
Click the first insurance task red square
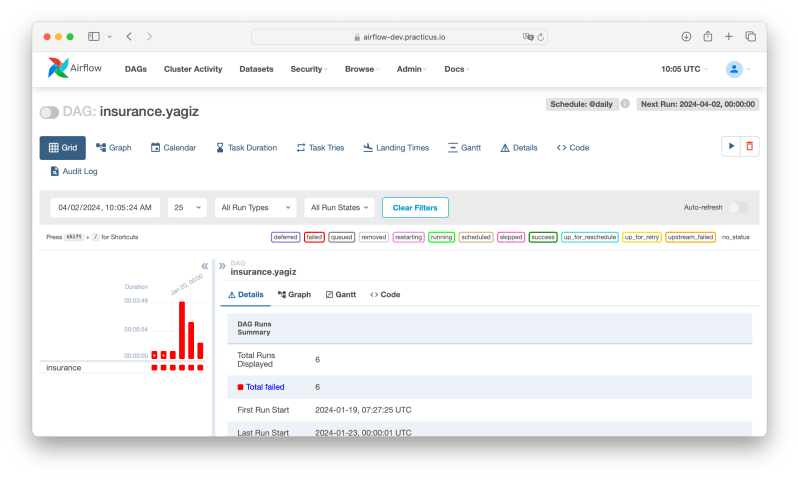154,367
